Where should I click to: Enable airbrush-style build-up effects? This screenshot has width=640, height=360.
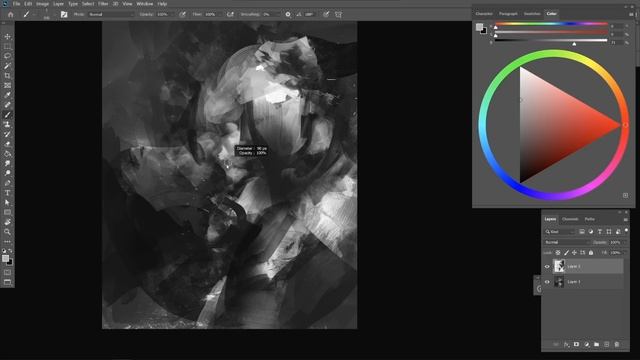[x=230, y=14]
